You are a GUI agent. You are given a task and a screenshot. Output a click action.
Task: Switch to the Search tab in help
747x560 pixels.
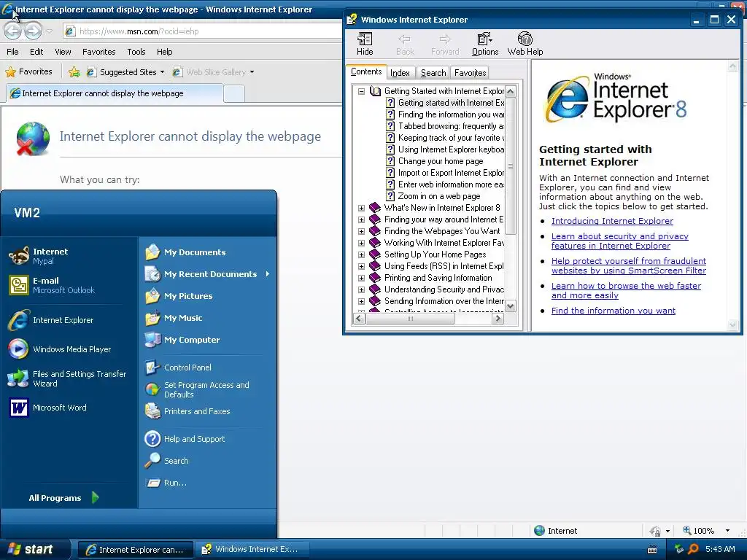(x=433, y=73)
